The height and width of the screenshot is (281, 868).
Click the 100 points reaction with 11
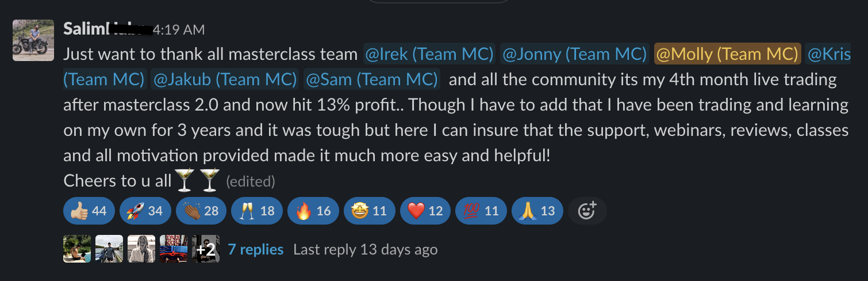[481, 211]
